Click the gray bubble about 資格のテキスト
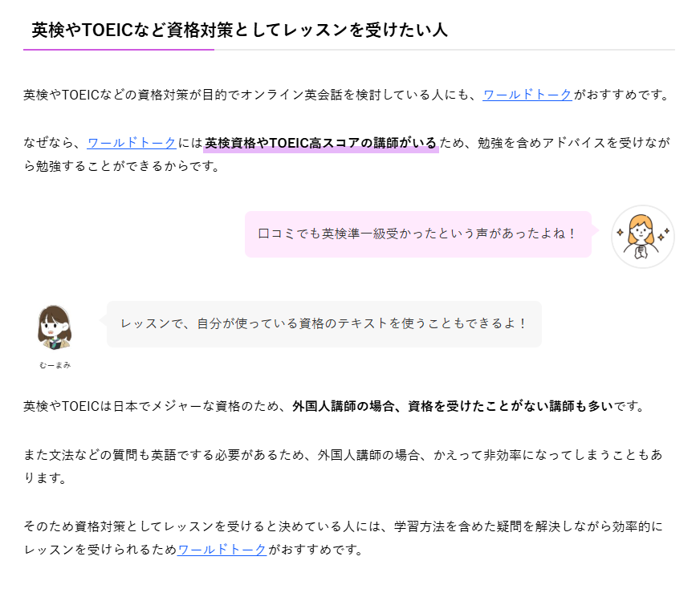The height and width of the screenshot is (589, 700). pyautogui.click(x=324, y=324)
